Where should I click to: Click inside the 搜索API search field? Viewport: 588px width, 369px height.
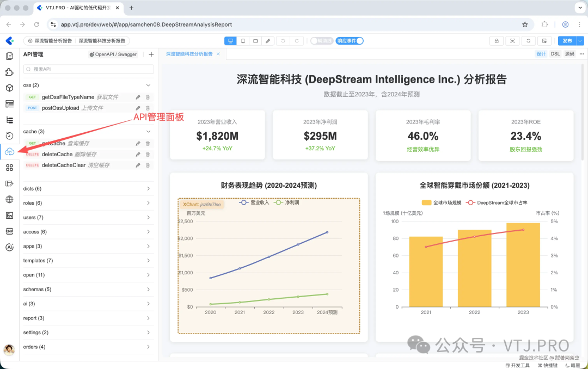pos(87,70)
